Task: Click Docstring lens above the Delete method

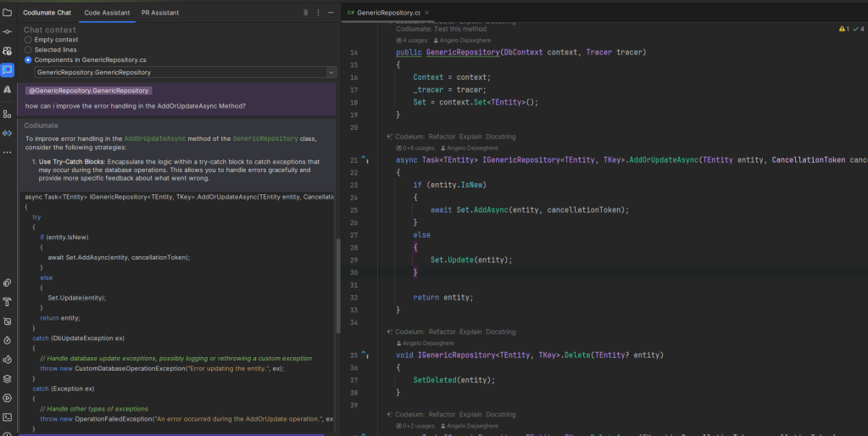Action: [500, 332]
